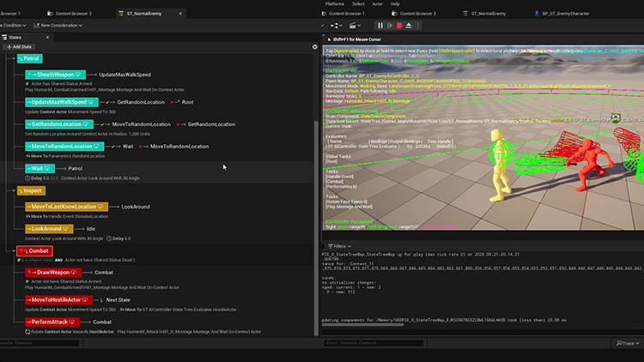Switch to the Content Browser 1 tab in the right window

click(x=343, y=14)
